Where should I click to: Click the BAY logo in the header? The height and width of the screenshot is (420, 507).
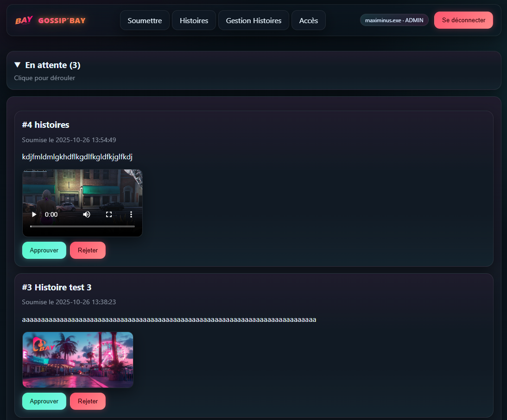pyautogui.click(x=23, y=20)
